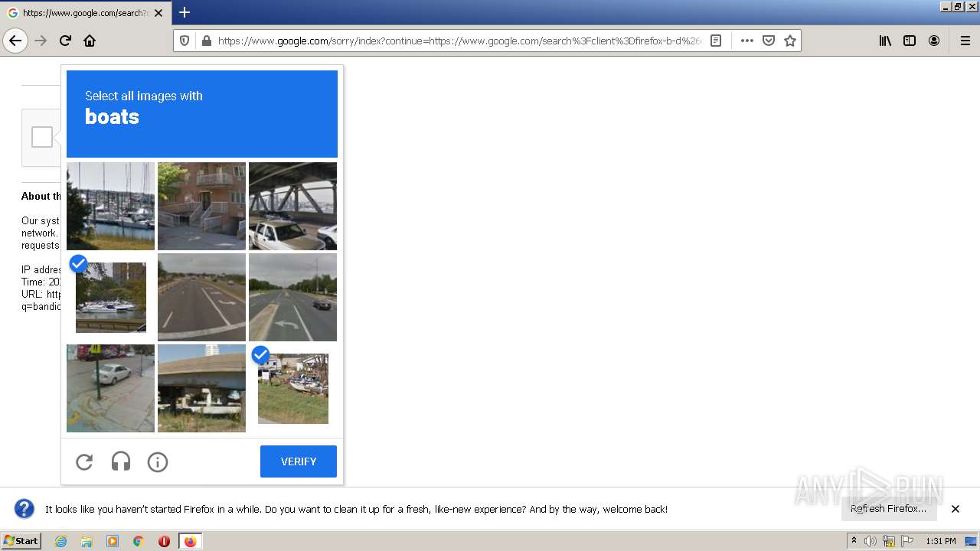Select the parked white car tile

pyautogui.click(x=110, y=388)
